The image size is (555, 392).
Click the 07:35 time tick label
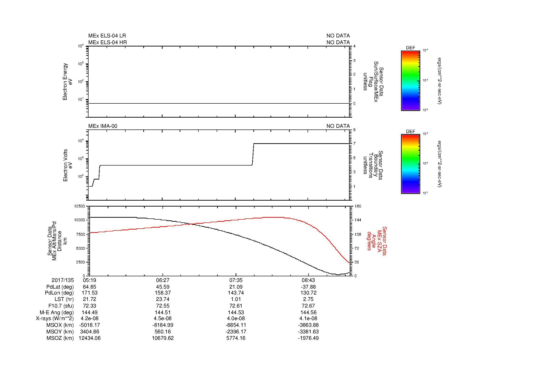(236, 280)
